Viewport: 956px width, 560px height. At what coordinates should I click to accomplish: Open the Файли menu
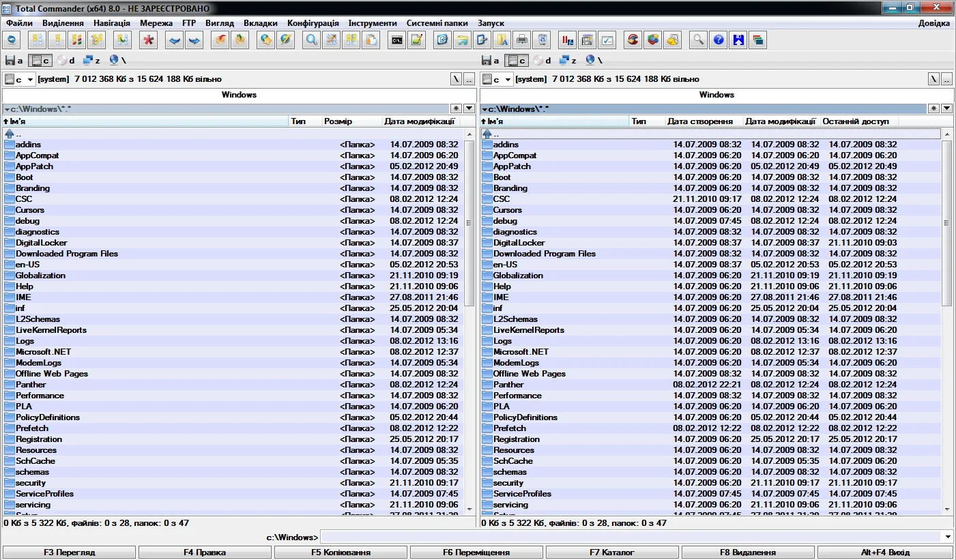click(x=19, y=23)
